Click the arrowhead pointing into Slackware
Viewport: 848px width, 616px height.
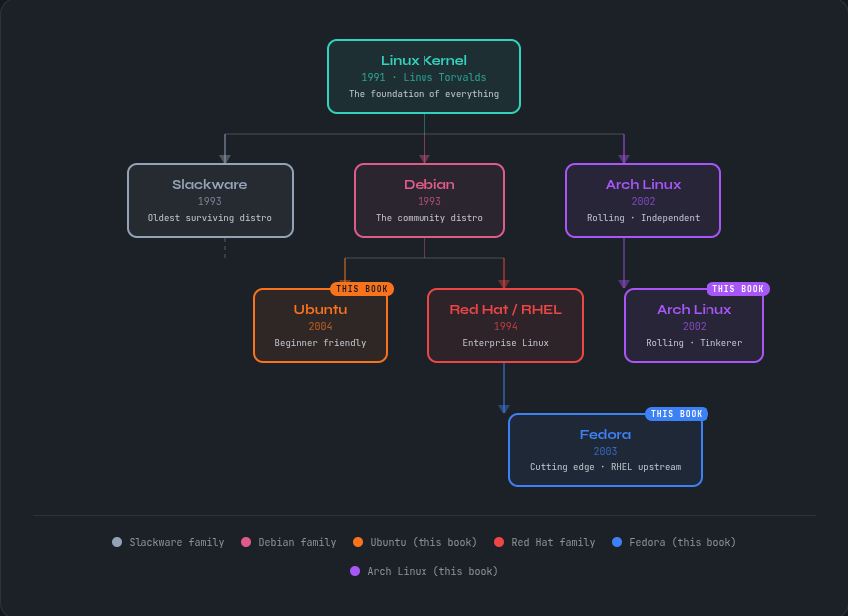(225, 159)
